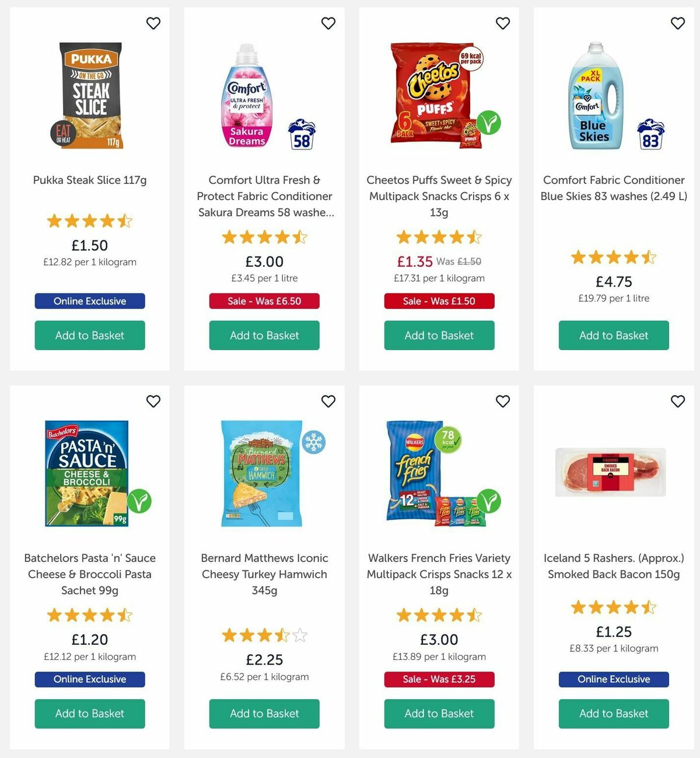This screenshot has width=700, height=758.
Task: Click the heart icon on Bernard Matthews Hamwich
Action: pos(328,401)
